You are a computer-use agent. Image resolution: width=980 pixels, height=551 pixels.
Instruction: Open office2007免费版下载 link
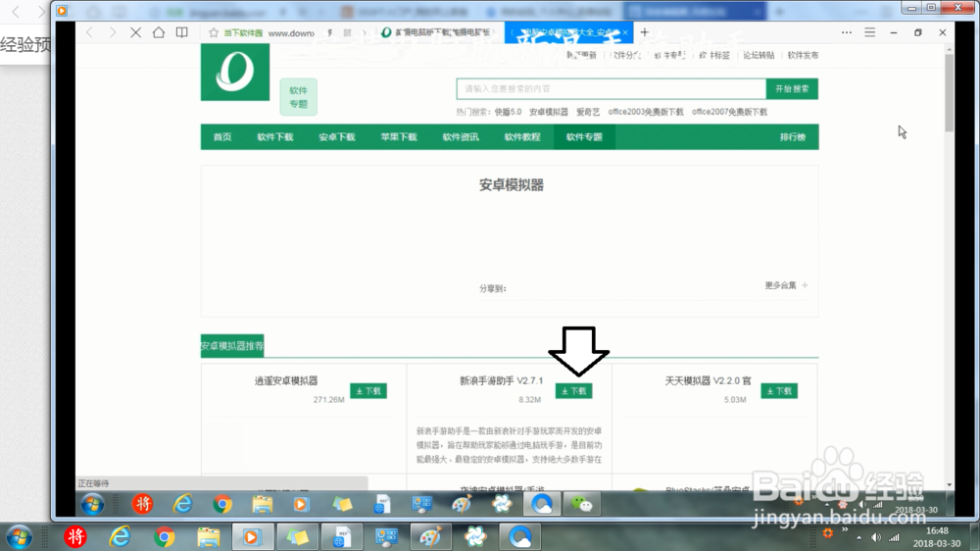click(x=729, y=112)
